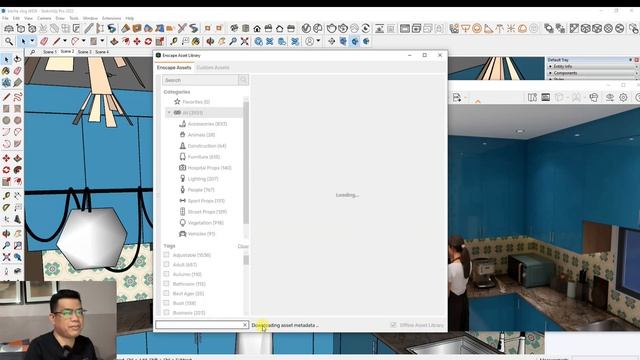Pick the Tape Measure tool in left toolbar
This screenshot has width=640, height=360.
point(6,196)
